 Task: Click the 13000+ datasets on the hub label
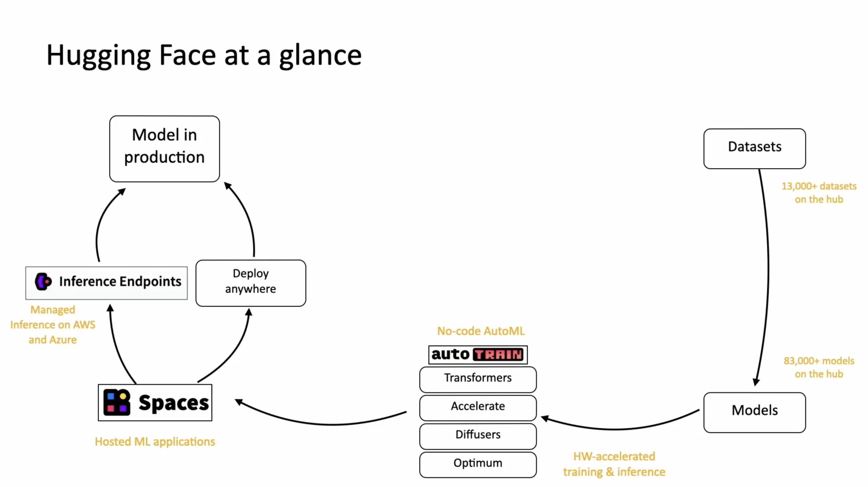819,192
